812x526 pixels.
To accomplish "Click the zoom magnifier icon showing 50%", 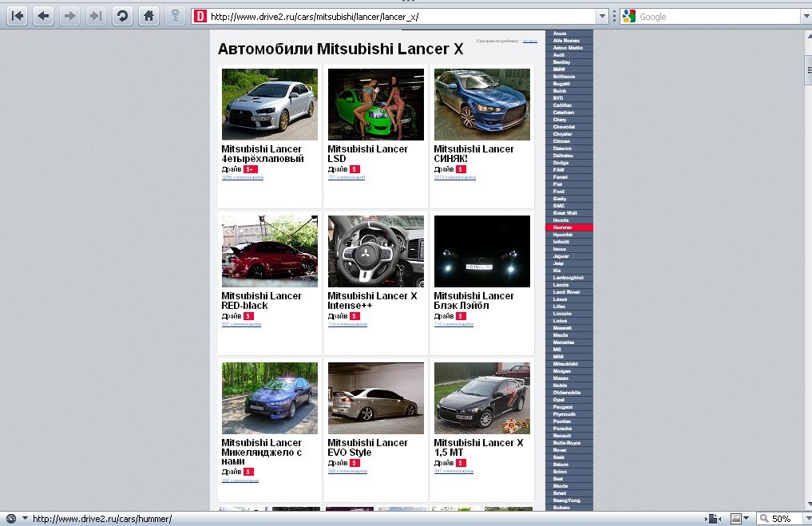I will [x=764, y=518].
